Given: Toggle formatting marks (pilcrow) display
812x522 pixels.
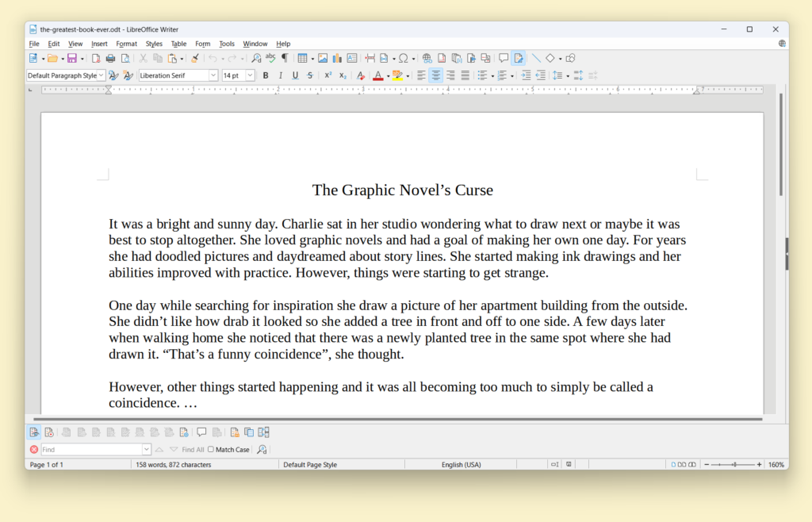Looking at the screenshot, I should click(x=285, y=59).
